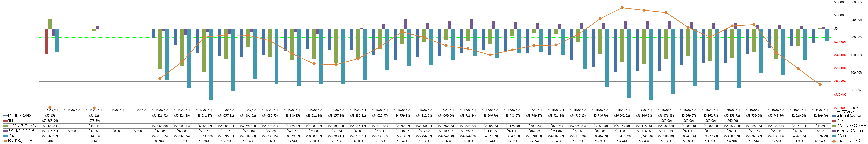Click the 65.94% ratio cell

(820, 141)
